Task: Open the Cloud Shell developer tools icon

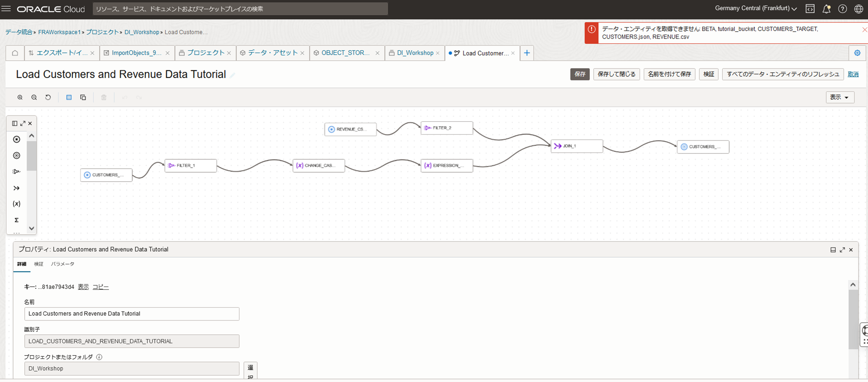Action: (810, 9)
